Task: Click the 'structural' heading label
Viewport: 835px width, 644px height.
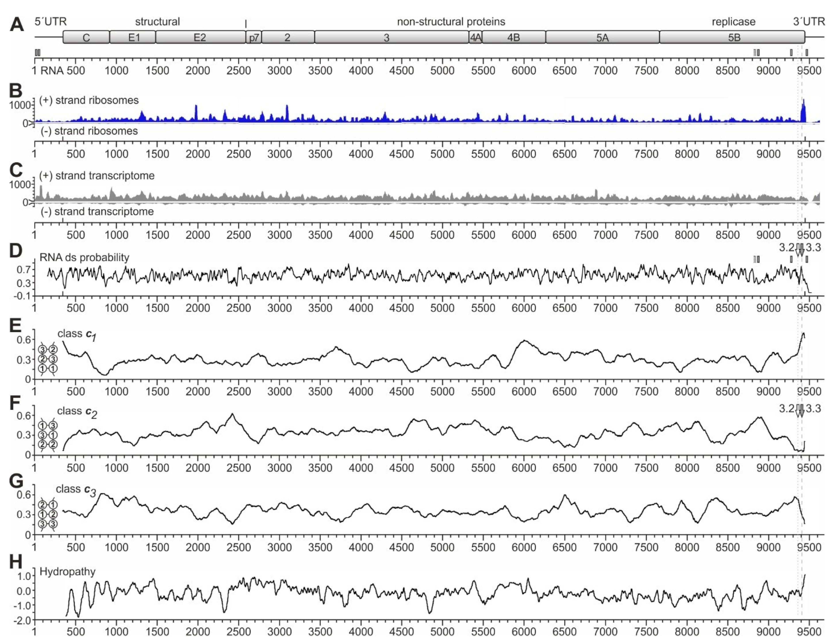Action: click(157, 22)
